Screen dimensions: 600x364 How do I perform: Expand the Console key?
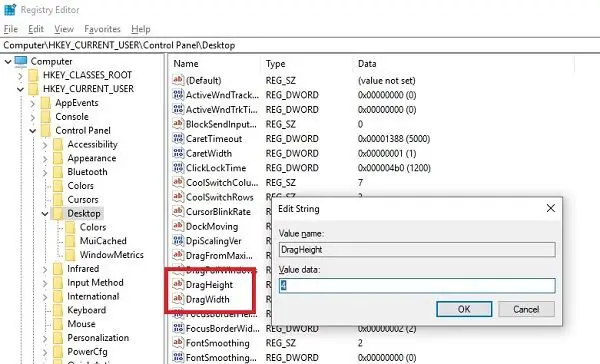(x=33, y=117)
